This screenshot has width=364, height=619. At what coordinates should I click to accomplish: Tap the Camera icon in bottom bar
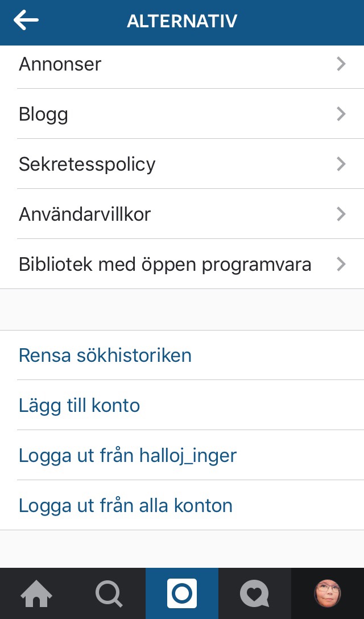(x=182, y=594)
